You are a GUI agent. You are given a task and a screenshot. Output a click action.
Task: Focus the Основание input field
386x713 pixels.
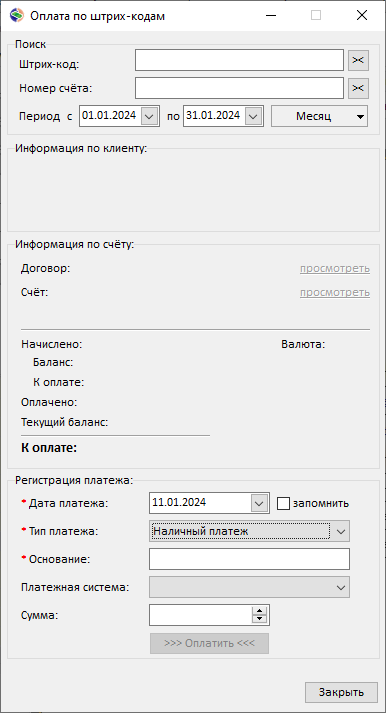point(249,559)
